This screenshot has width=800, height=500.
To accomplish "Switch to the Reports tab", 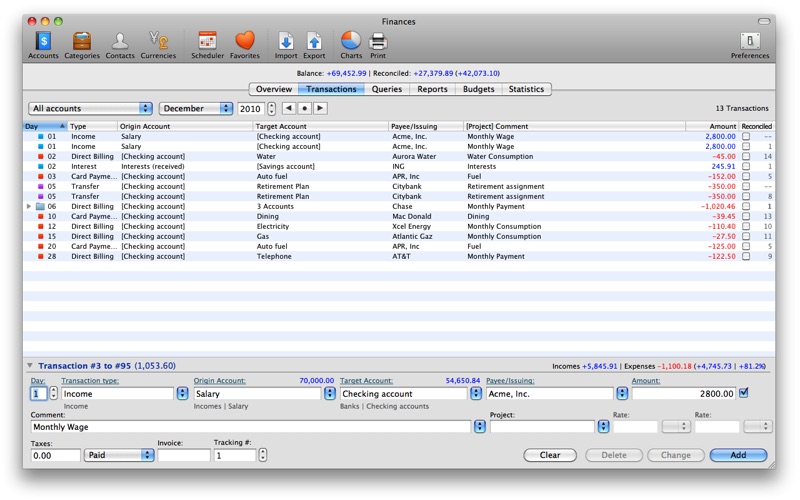I will coord(432,89).
